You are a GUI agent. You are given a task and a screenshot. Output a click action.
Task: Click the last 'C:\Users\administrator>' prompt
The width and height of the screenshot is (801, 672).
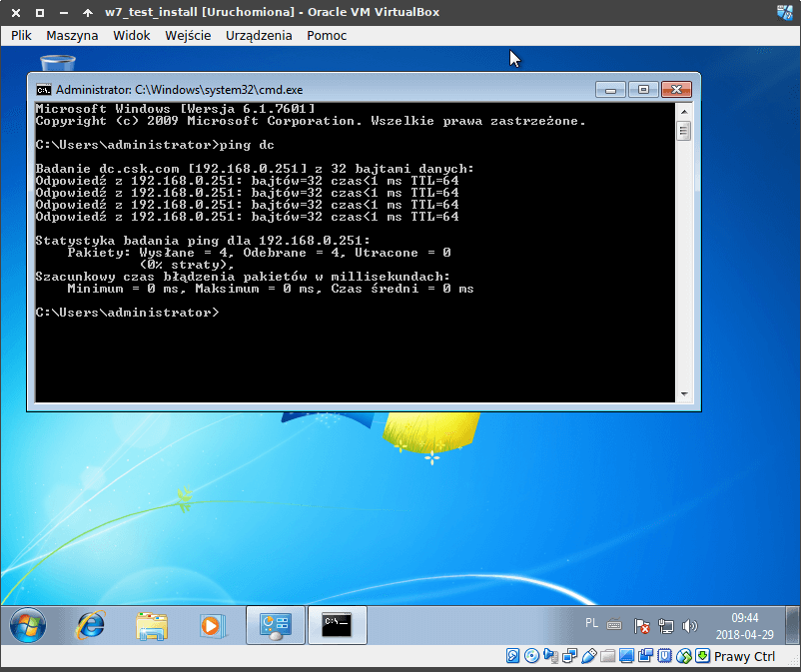(127, 313)
